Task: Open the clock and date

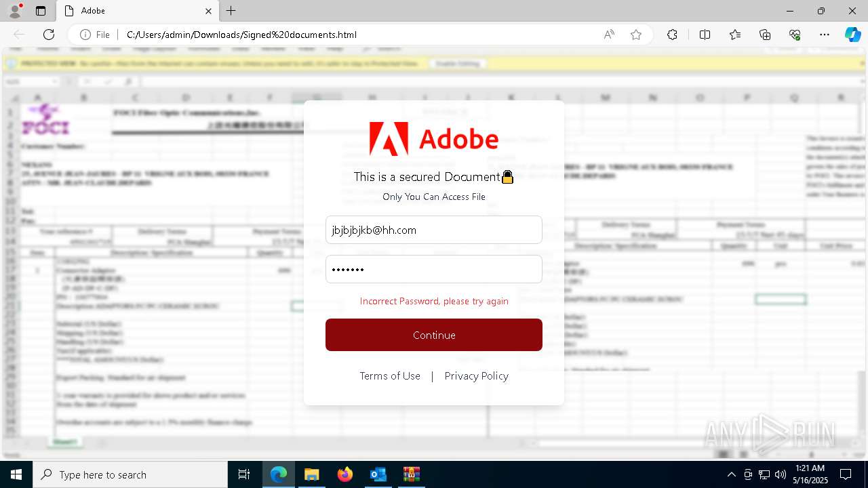Action: point(810,474)
